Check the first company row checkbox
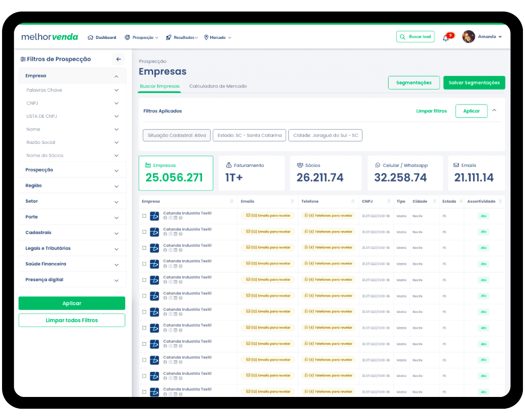This screenshot has width=525, height=420. point(144,216)
